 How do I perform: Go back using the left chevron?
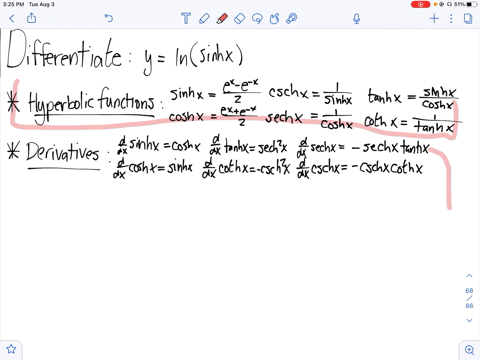pyautogui.click(x=12, y=18)
